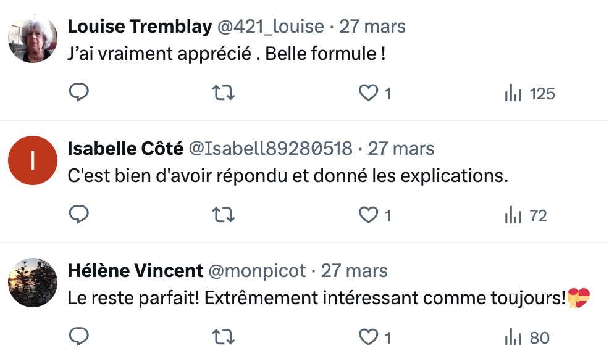This screenshot has width=609, height=364.
Task: Retweet Isabelle Côté's post
Action: click(x=223, y=215)
